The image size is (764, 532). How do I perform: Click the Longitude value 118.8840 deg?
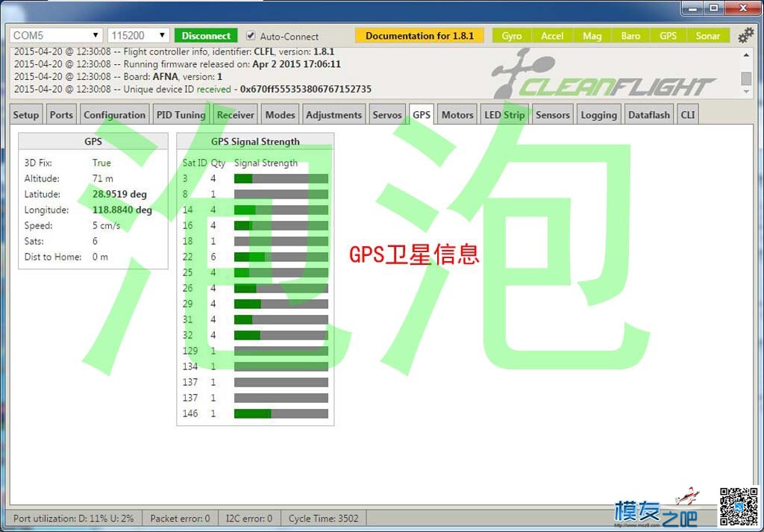122,210
